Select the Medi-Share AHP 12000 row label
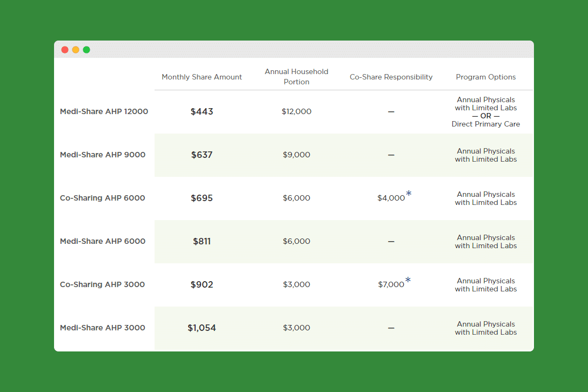 pyautogui.click(x=104, y=111)
